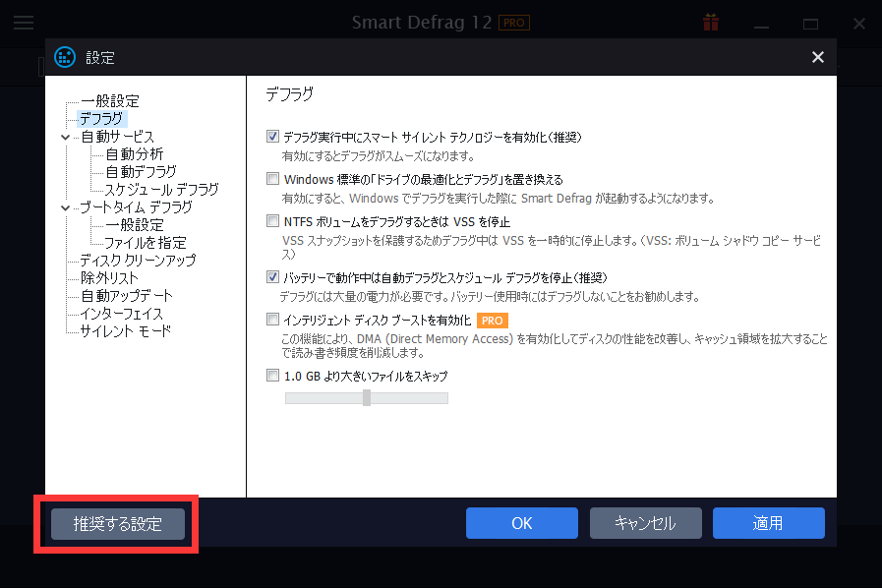Open 自動アップデート settings page

(x=127, y=296)
